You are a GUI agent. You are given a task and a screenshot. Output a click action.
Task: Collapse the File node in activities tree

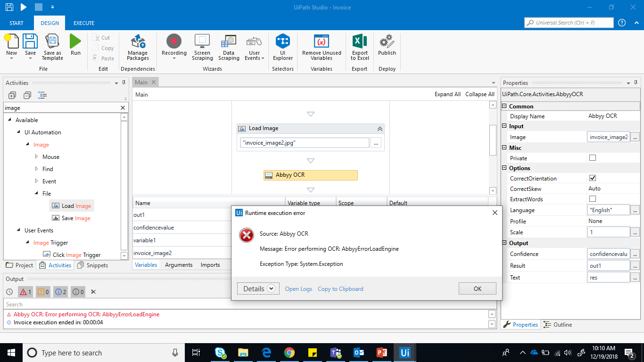point(37,193)
